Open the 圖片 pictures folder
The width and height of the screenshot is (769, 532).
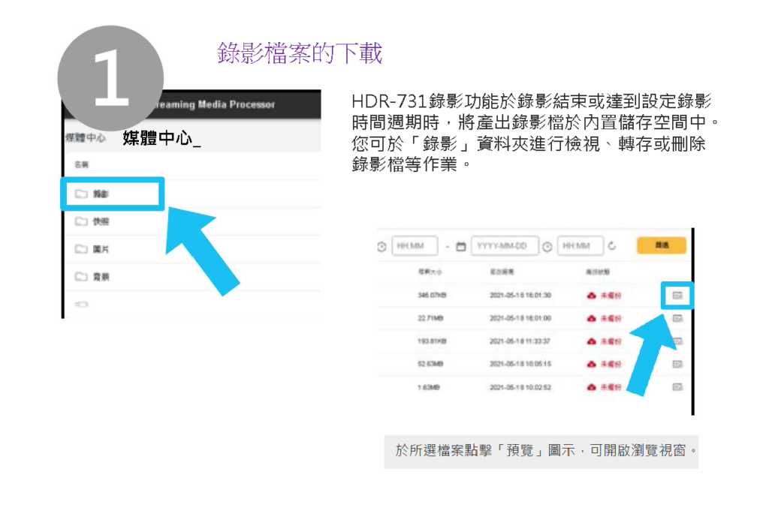point(101,249)
